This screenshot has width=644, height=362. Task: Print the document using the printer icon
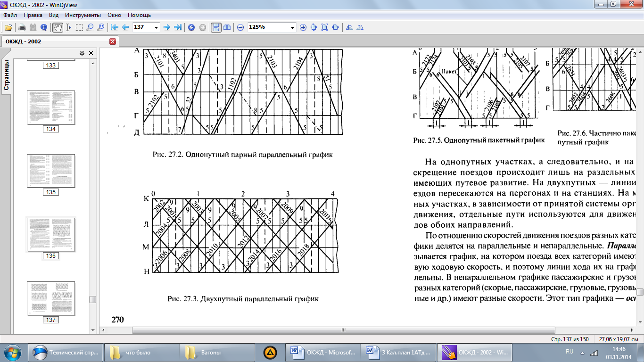(22, 27)
